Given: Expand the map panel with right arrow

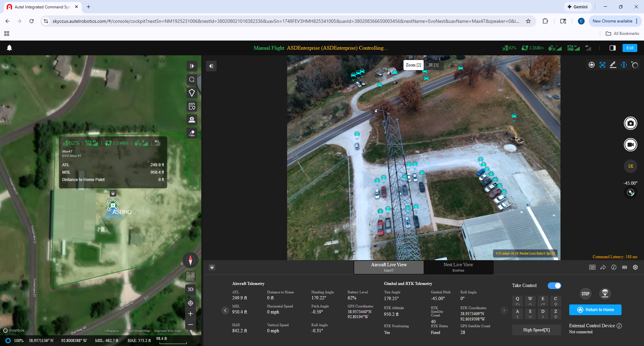Looking at the screenshot, I should (192, 66).
